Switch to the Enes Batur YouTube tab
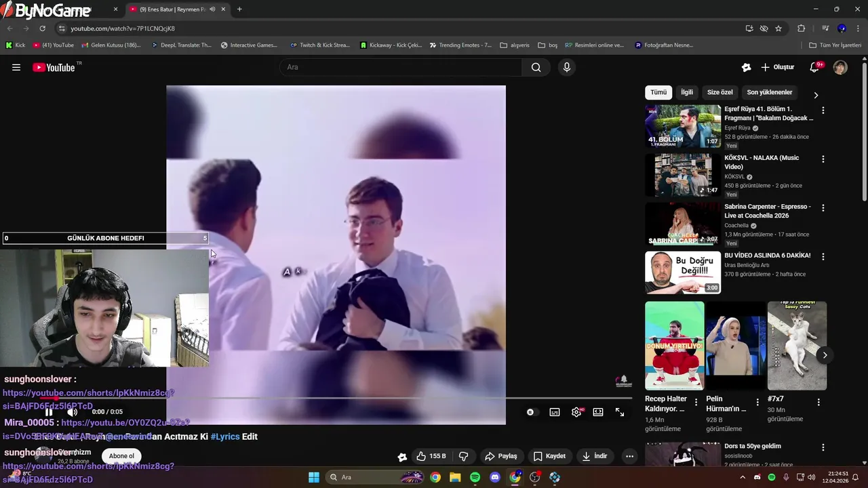868x488 pixels. (x=178, y=9)
